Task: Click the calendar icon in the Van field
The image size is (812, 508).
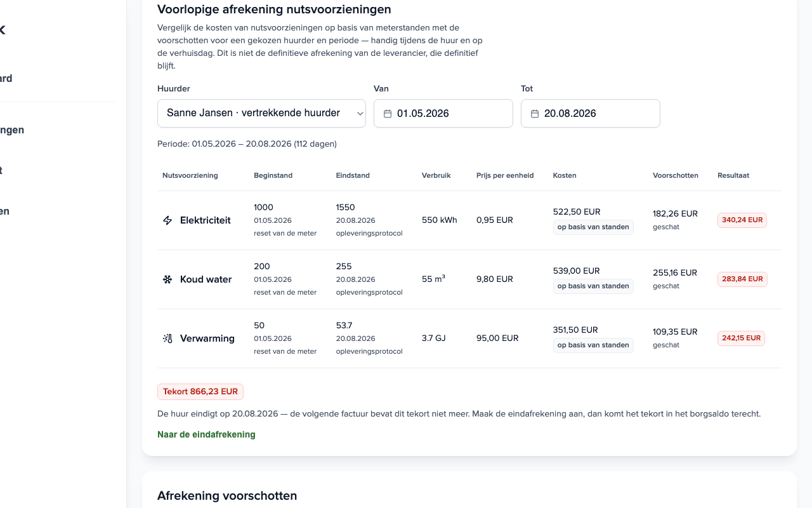Action: (x=388, y=114)
